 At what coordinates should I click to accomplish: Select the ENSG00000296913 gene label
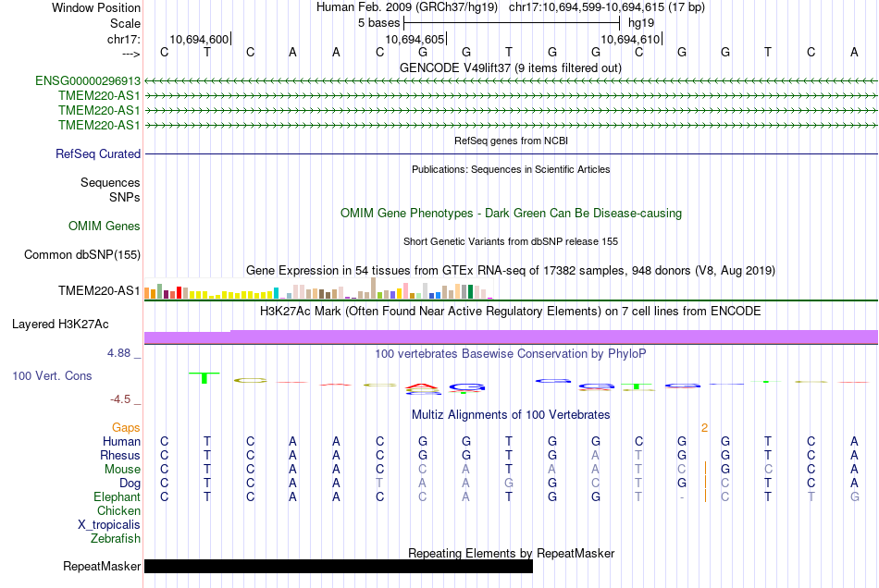pos(88,81)
